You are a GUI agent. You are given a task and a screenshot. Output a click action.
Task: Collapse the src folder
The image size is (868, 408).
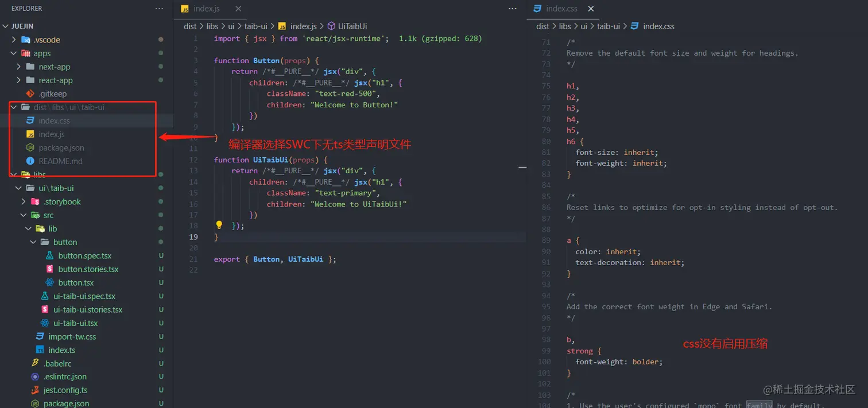(x=24, y=215)
